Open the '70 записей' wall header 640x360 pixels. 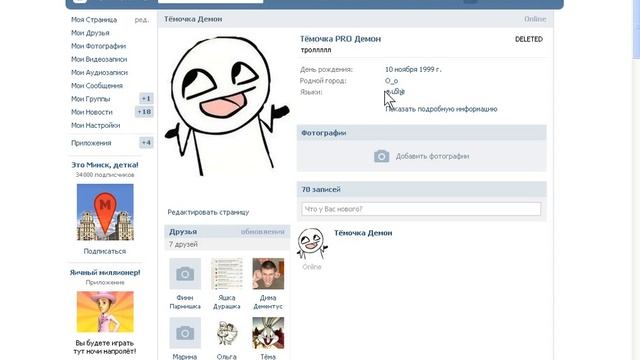click(321, 189)
